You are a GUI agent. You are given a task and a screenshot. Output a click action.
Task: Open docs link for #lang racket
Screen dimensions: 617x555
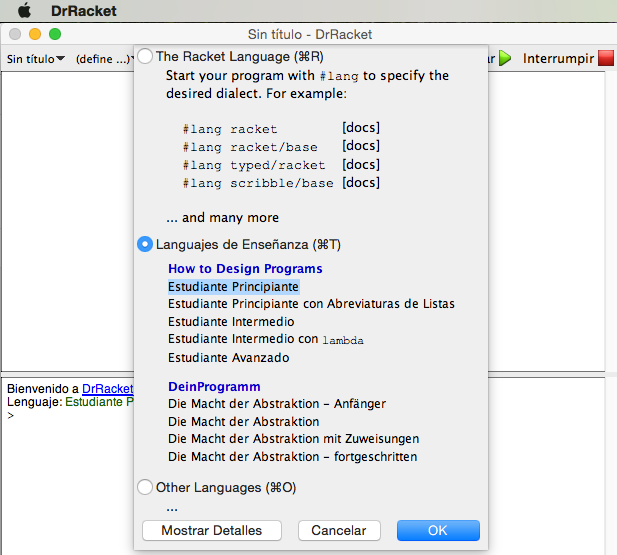click(x=361, y=128)
